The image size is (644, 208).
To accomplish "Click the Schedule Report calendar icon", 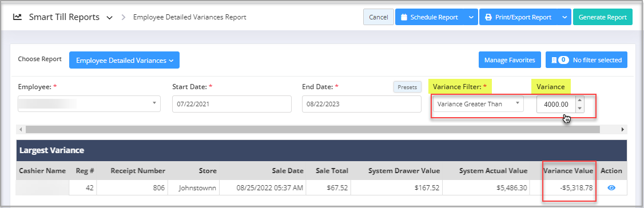I will [404, 17].
